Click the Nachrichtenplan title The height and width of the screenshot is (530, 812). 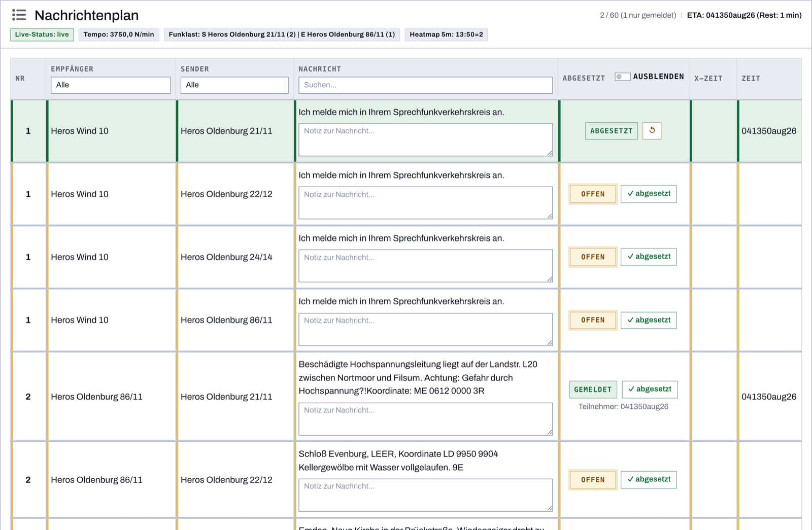[x=87, y=15]
